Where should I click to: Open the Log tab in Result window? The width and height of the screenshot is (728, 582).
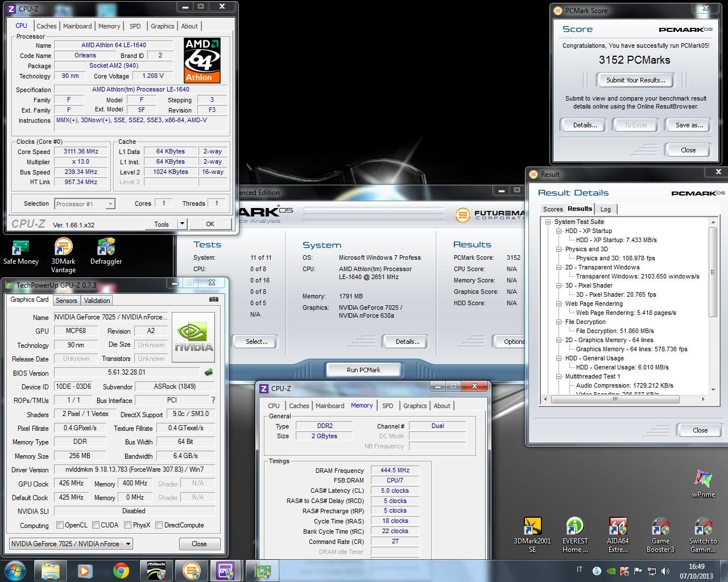[606, 209]
